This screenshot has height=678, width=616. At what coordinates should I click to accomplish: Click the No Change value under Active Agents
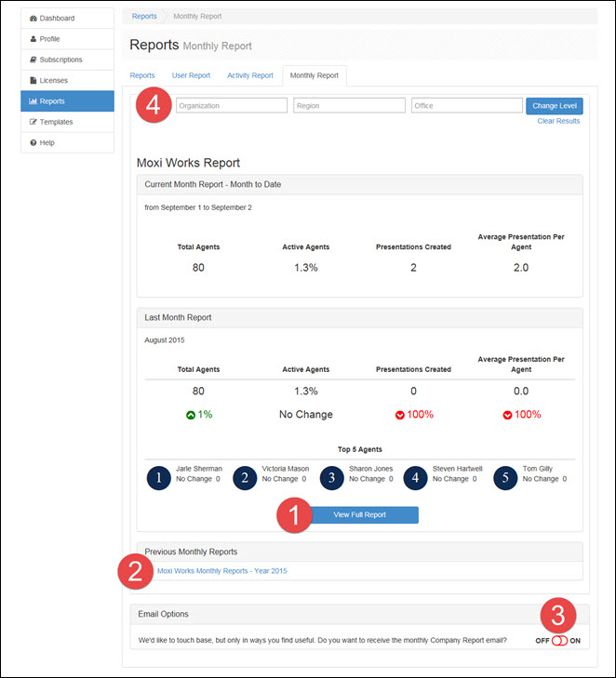pyautogui.click(x=306, y=415)
